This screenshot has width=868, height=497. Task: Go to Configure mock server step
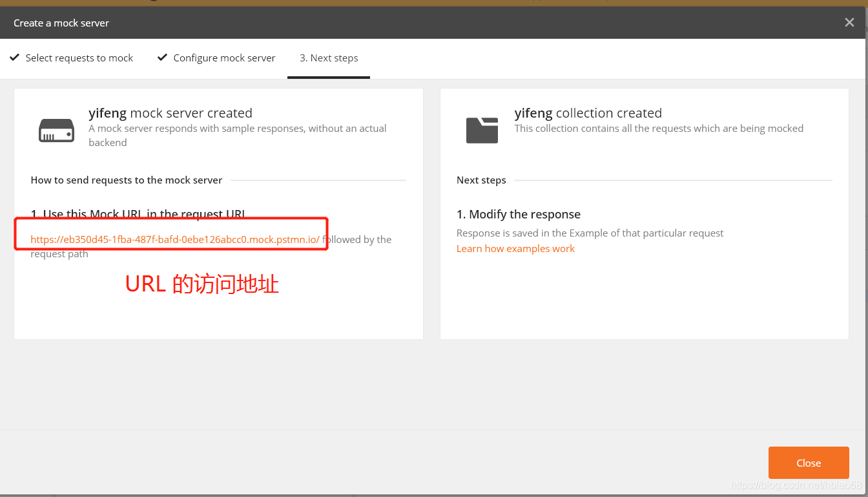216,58
